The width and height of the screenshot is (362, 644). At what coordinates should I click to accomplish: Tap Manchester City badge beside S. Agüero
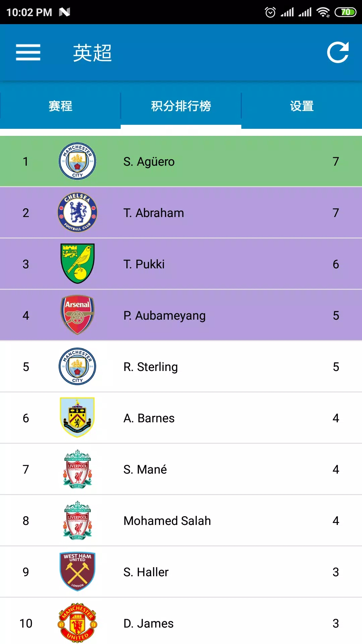(x=77, y=161)
